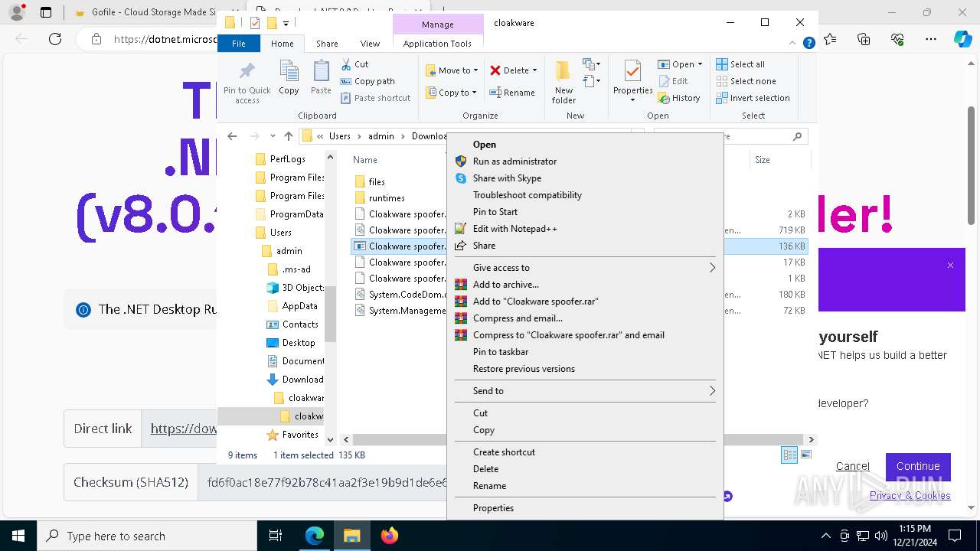This screenshot has height=551, width=980.
Task: Refresh the Edge browser page
Action: coord(55,39)
